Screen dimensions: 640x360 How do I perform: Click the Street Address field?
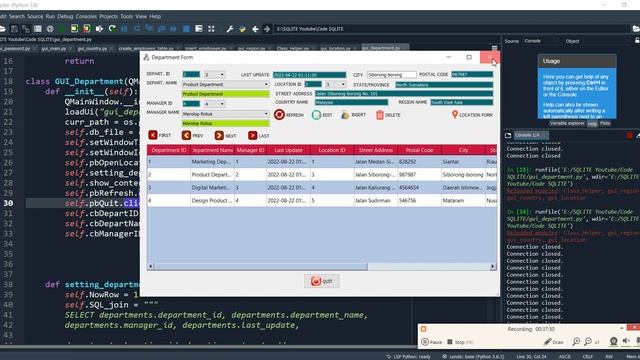coord(404,93)
